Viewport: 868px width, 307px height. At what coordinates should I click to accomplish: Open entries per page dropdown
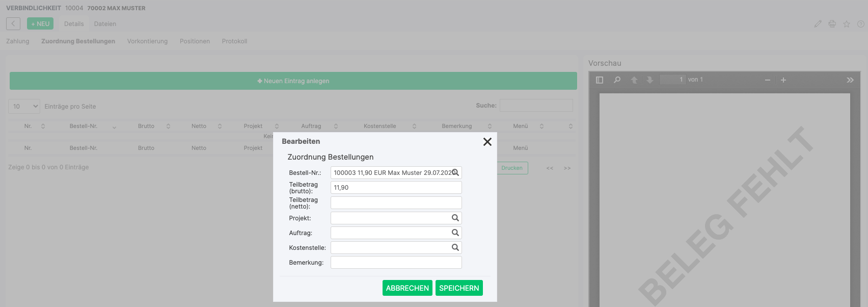coord(24,106)
